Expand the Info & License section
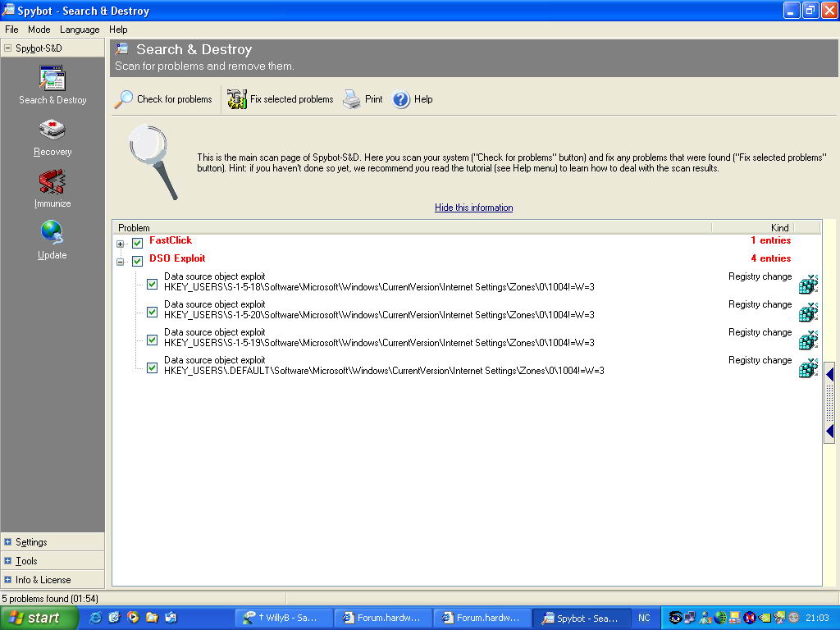Viewport: 840px width, 630px height. [7, 580]
